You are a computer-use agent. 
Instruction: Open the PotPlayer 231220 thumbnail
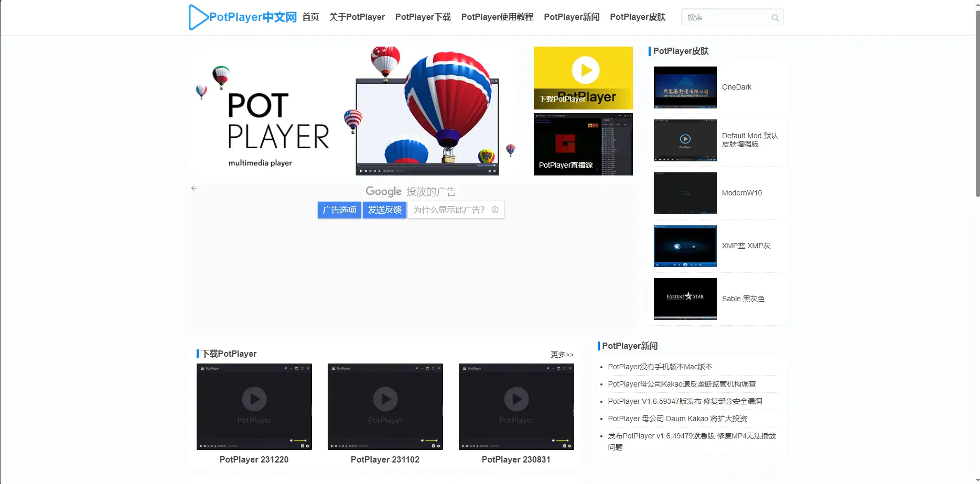tap(254, 406)
